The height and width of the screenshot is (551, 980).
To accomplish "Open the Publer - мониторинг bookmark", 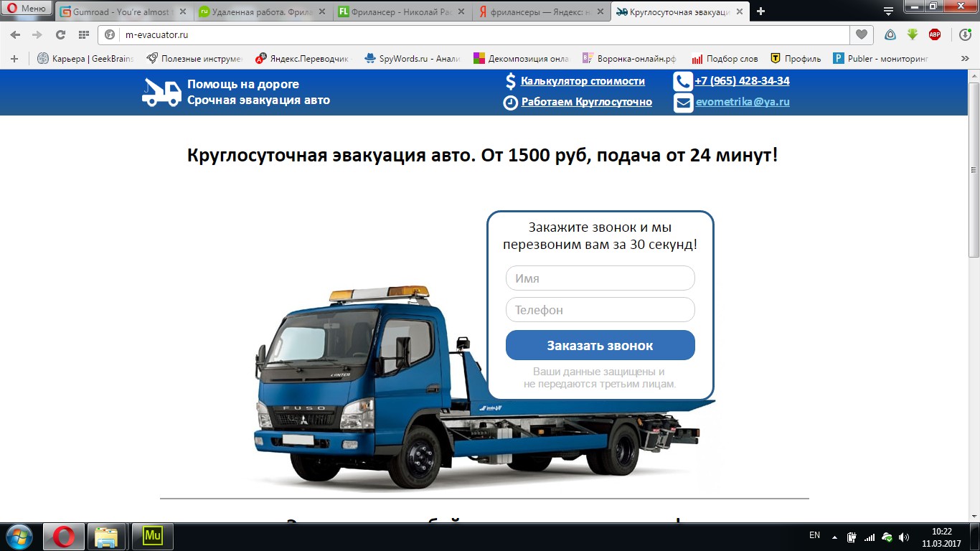I will (881, 59).
